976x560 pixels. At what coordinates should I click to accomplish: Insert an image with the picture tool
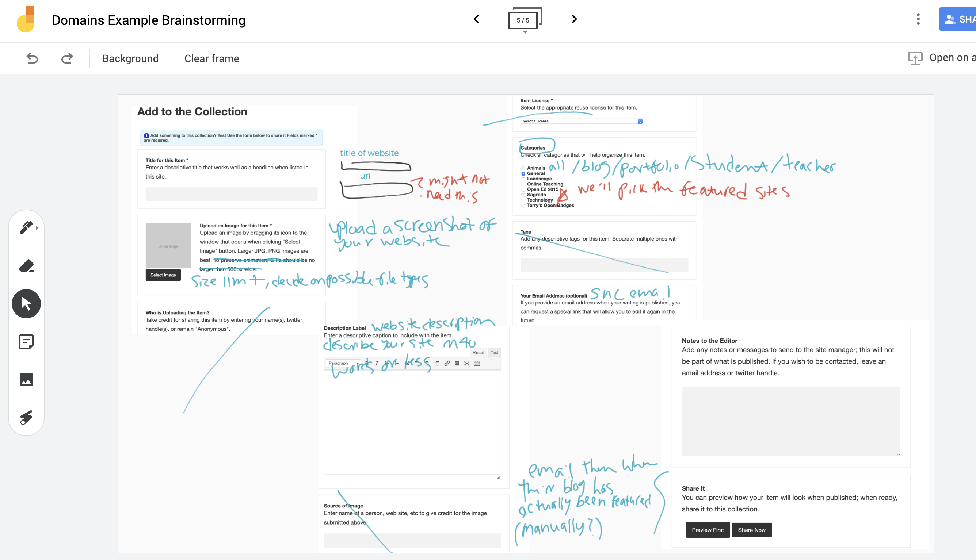coord(26,379)
